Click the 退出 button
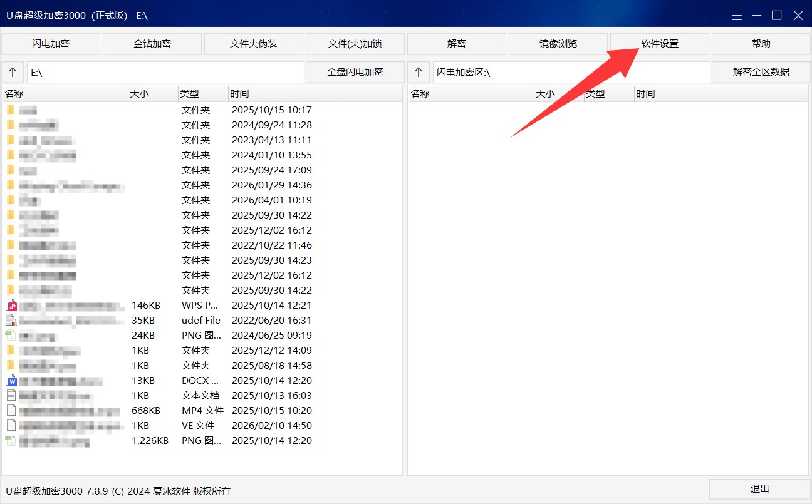 coord(760,490)
